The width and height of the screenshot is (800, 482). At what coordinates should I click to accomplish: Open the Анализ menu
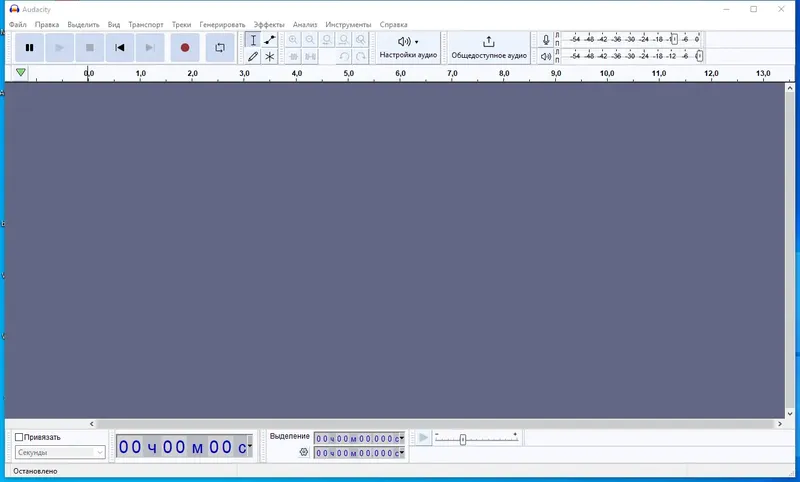click(x=305, y=24)
